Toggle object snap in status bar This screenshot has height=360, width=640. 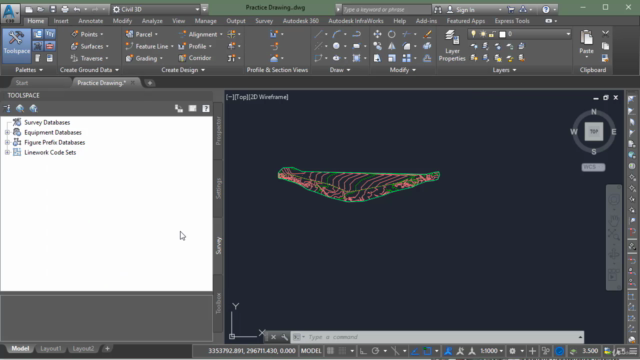[427, 351]
